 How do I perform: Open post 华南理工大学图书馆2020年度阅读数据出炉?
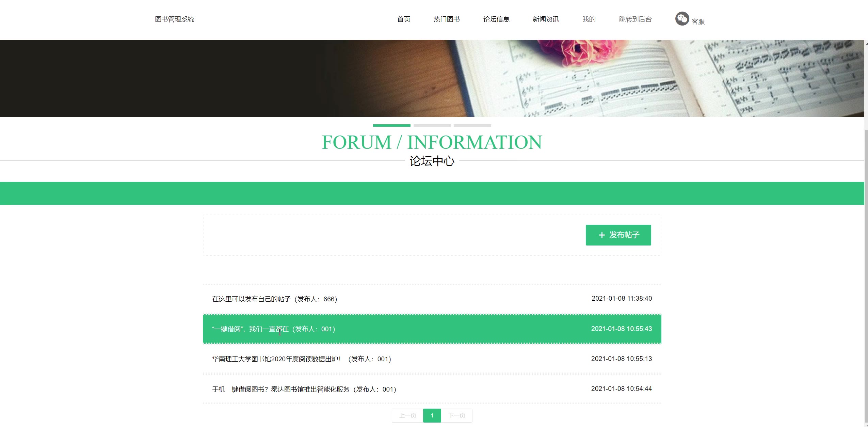tap(301, 359)
